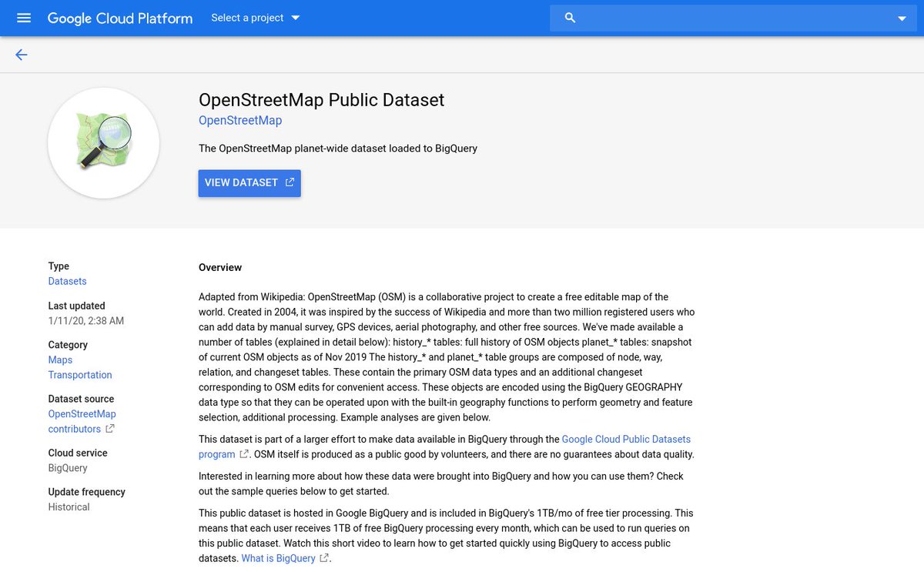Click the search magnifier icon
Viewport: 924px width, 572px height.
[x=570, y=18]
